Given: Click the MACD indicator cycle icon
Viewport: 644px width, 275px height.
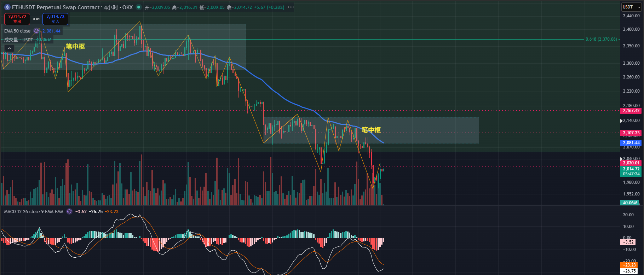Looking at the screenshot, I should (69, 211).
